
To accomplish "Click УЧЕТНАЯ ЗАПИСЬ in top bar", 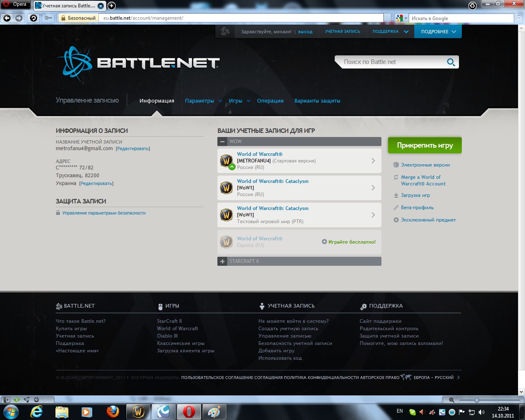I will click(342, 32).
